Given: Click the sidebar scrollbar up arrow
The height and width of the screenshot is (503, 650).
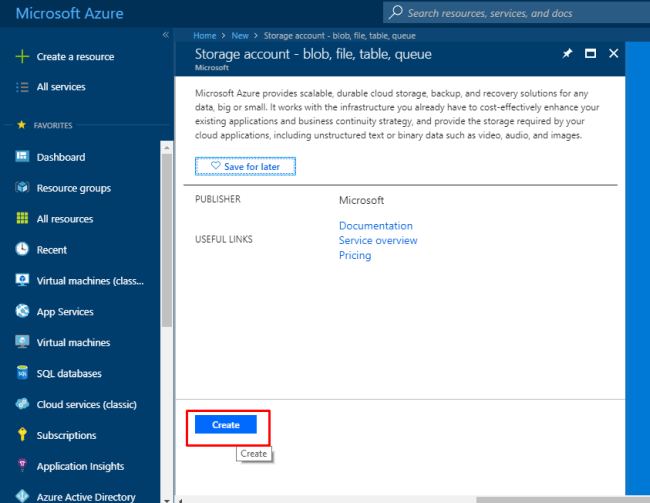Looking at the screenshot, I should point(167,148).
